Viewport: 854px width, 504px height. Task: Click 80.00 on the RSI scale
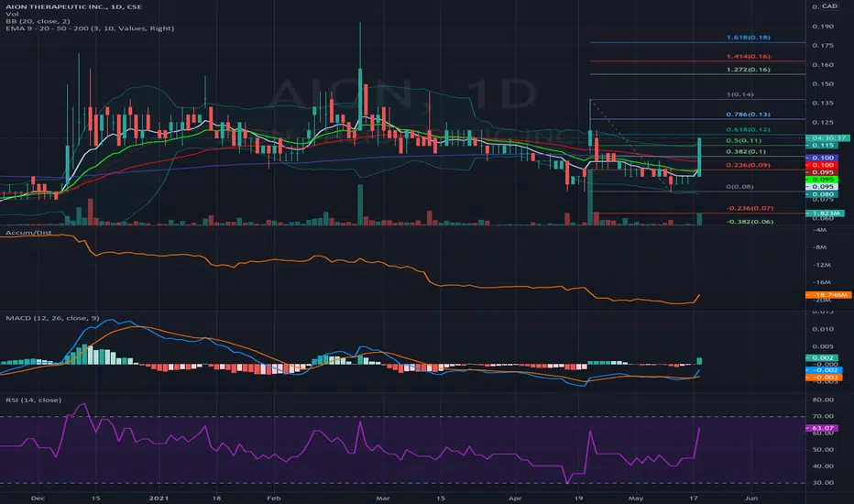823,400
